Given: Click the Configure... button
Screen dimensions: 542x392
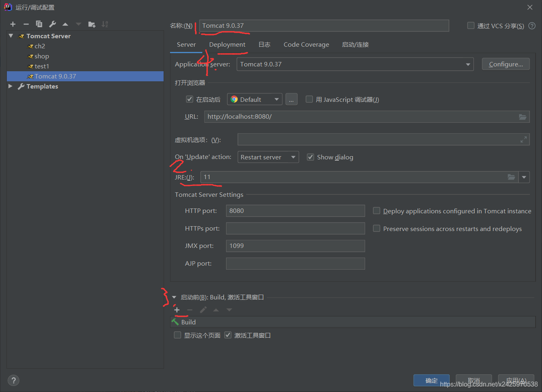Looking at the screenshot, I should pos(506,64).
